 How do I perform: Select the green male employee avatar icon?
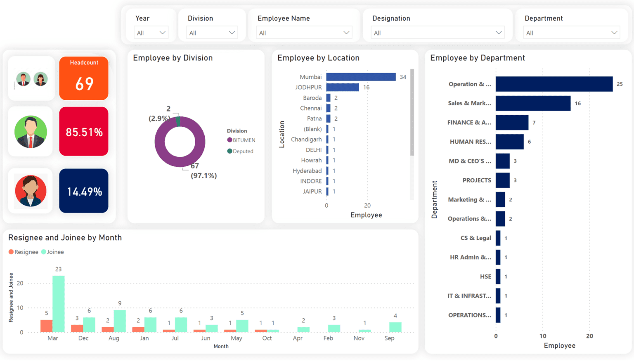coord(30,131)
